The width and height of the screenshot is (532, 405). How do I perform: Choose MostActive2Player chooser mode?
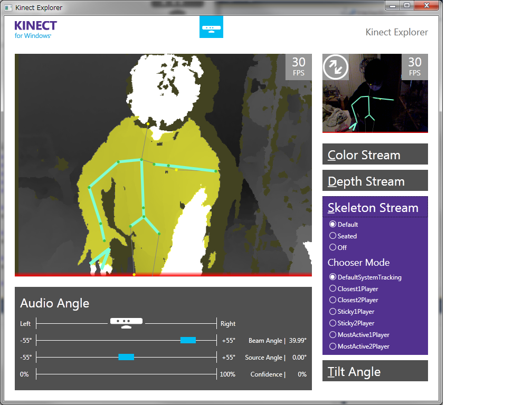pos(359,346)
